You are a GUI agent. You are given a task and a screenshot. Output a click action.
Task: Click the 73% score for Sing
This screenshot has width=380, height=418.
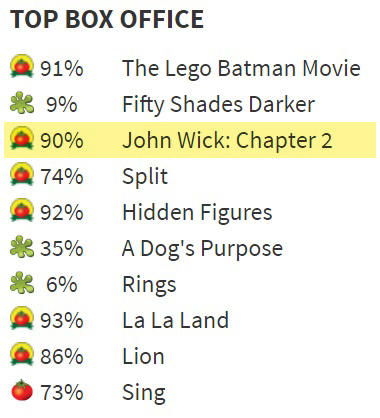(62, 392)
